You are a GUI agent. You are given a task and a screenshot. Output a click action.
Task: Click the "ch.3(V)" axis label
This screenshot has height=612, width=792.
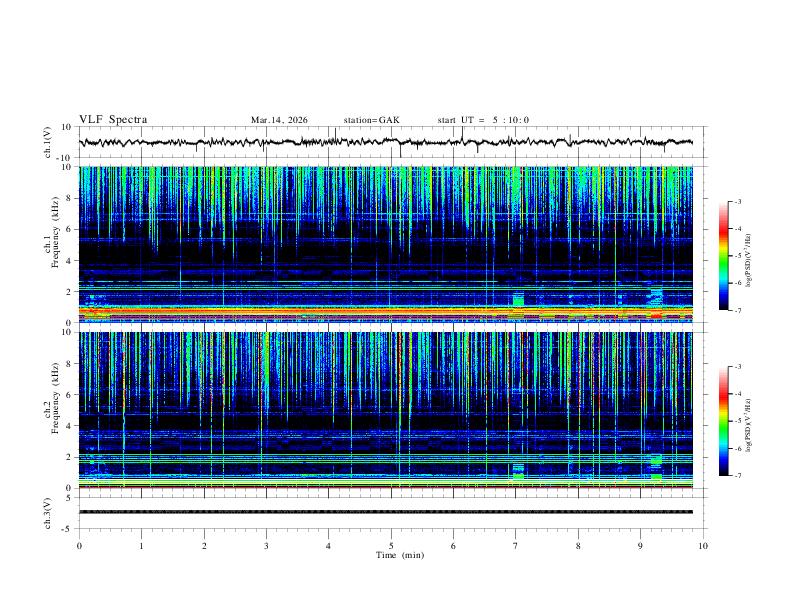point(48,513)
